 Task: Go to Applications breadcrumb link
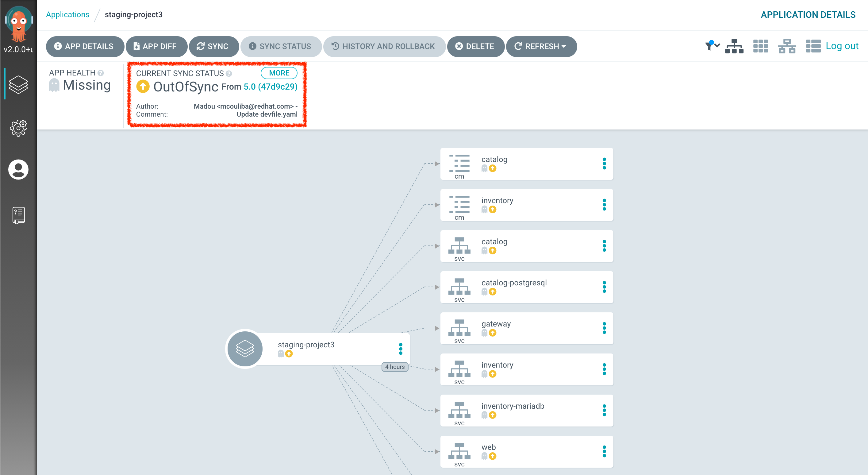(x=67, y=14)
